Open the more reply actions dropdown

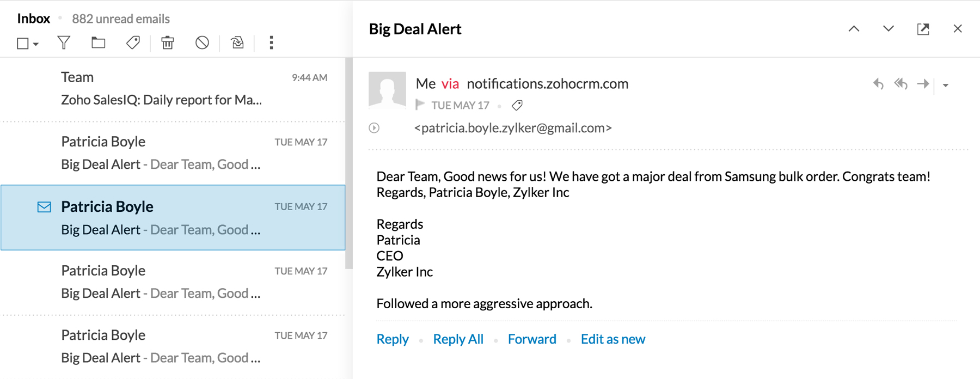point(946,85)
